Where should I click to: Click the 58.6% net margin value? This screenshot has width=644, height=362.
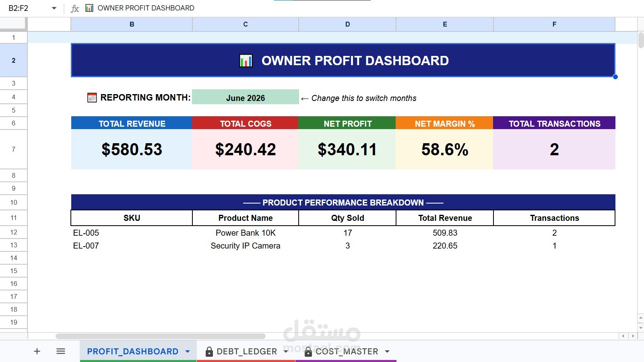click(x=445, y=149)
